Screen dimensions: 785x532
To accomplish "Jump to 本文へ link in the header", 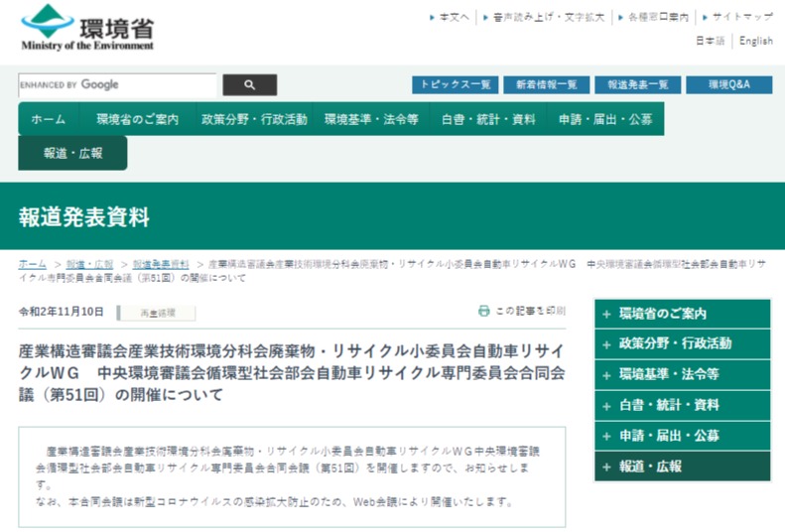I will (455, 18).
